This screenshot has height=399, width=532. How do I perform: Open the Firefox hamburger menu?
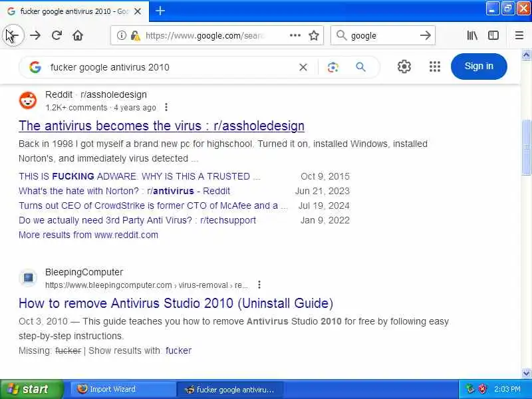point(519,35)
